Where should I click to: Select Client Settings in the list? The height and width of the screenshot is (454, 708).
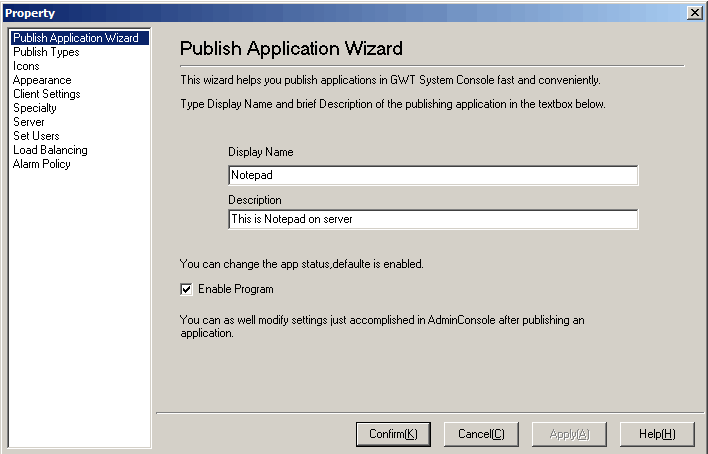point(46,94)
